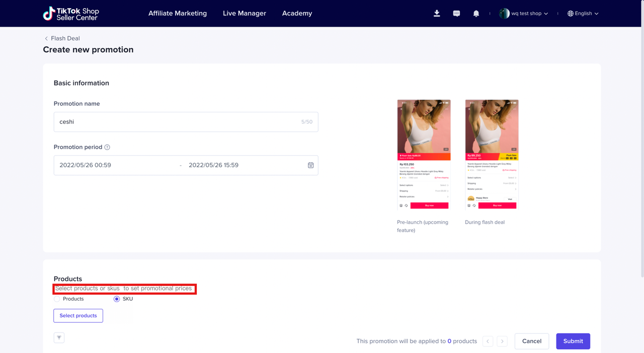Click the Cancel button
644x353 pixels.
click(532, 341)
